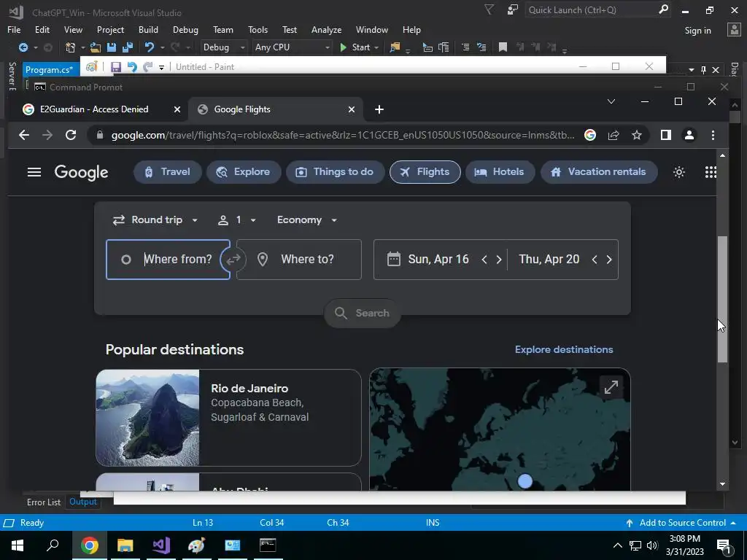
Task: Select Debug configuration dropdown in Visual Studio
Action: click(x=224, y=47)
